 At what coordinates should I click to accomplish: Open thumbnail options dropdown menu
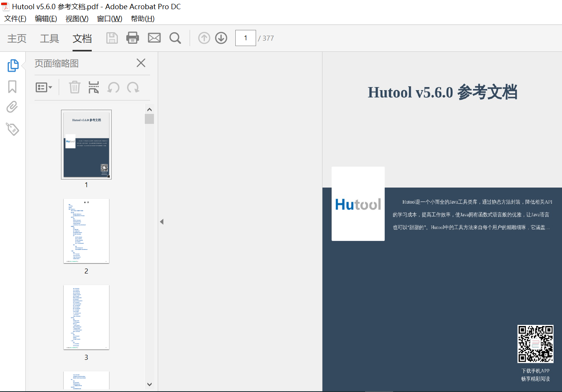(44, 87)
